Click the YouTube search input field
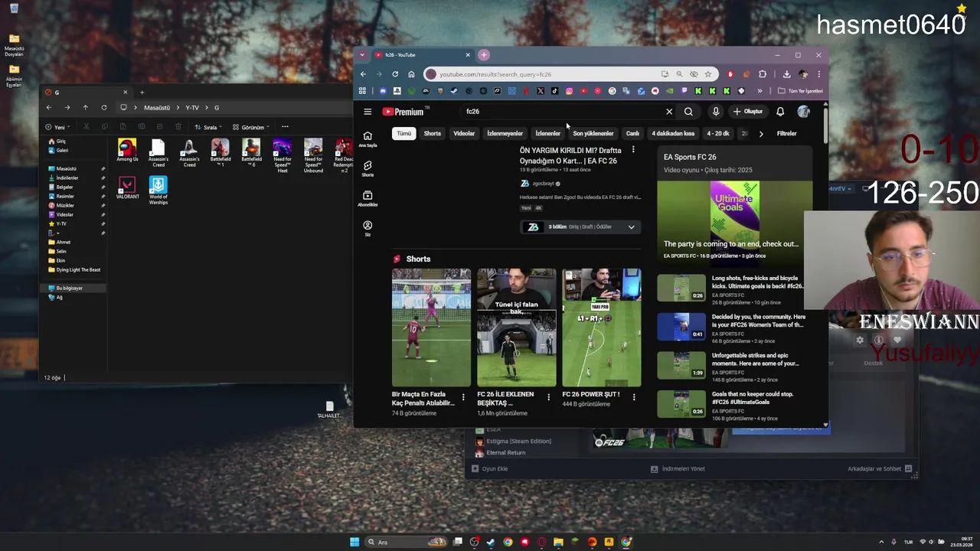 tap(563, 112)
